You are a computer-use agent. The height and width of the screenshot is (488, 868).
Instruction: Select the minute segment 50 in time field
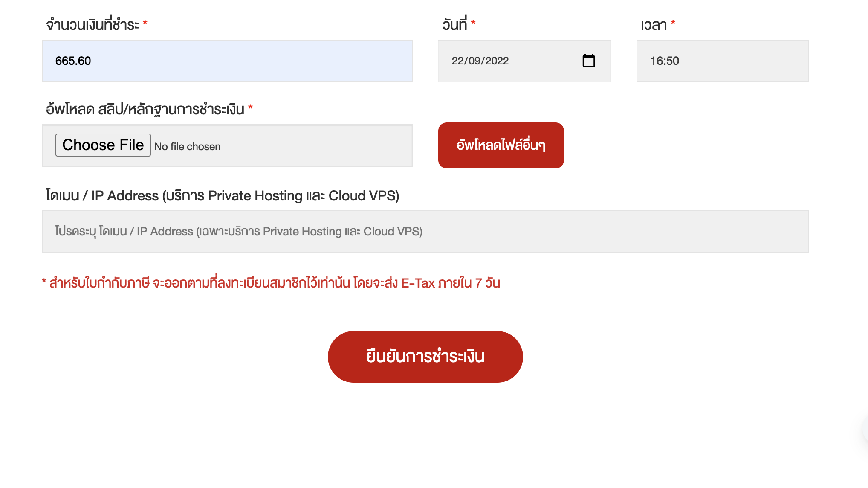point(673,61)
